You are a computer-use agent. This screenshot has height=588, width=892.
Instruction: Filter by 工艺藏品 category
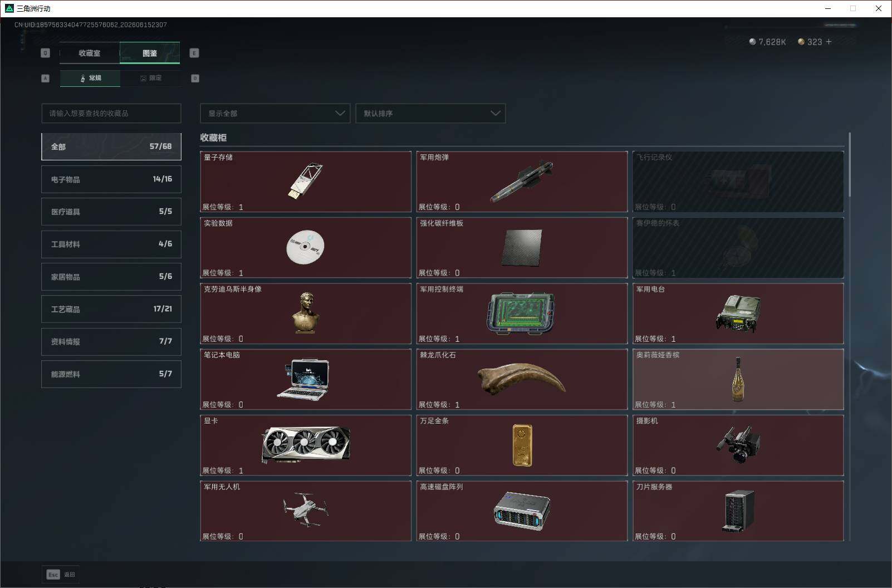pos(111,309)
